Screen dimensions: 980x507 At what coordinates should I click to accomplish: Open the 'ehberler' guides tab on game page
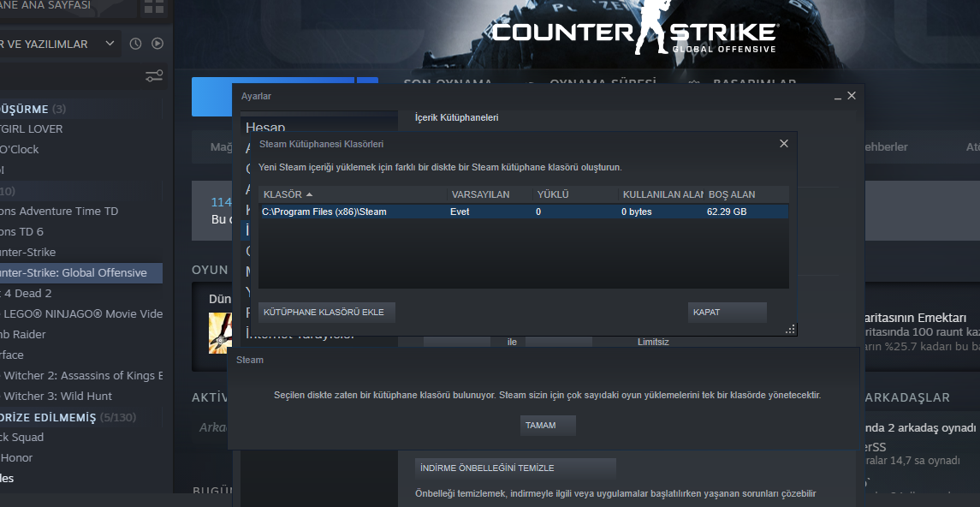pos(884,147)
